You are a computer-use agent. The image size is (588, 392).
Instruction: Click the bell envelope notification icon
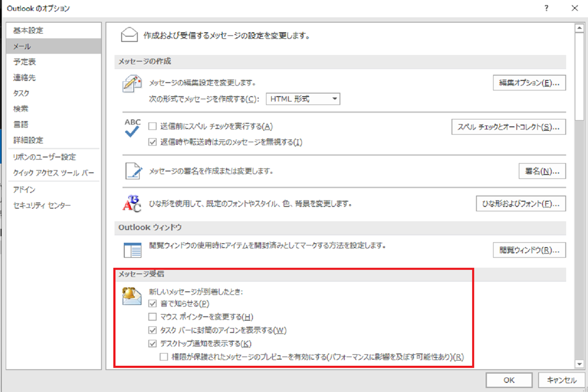point(131,296)
